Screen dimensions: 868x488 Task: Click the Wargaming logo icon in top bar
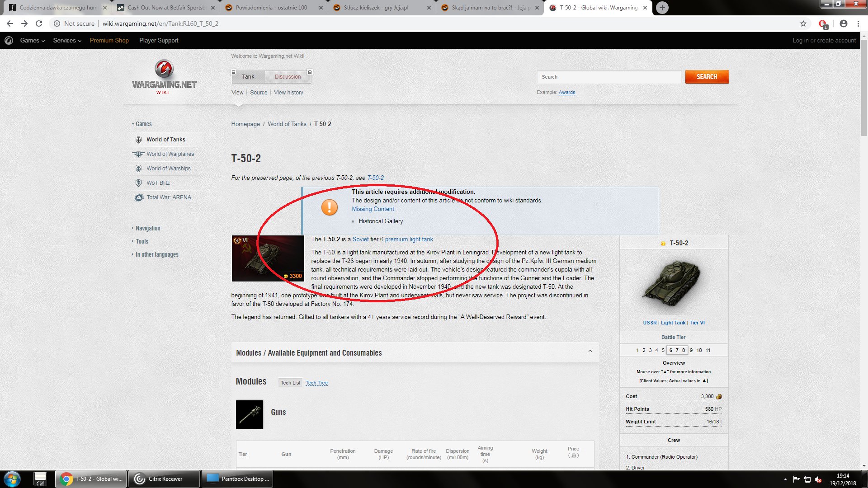9,41
